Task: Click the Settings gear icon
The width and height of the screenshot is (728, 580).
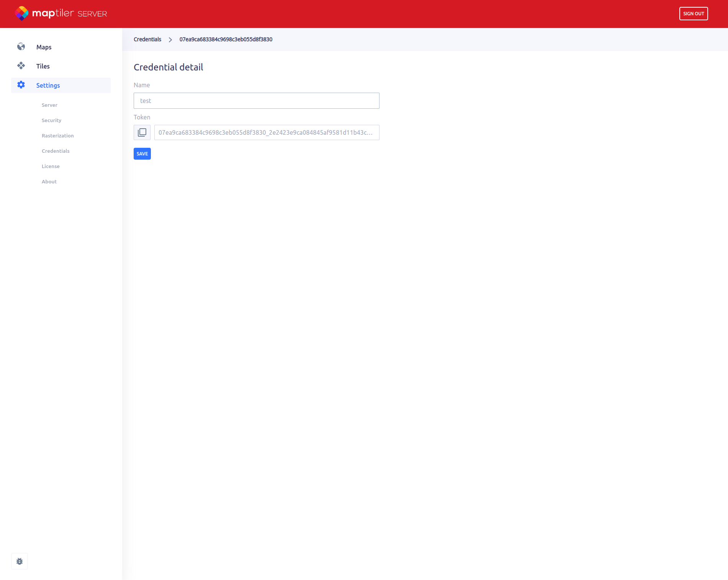Action: pyautogui.click(x=21, y=85)
